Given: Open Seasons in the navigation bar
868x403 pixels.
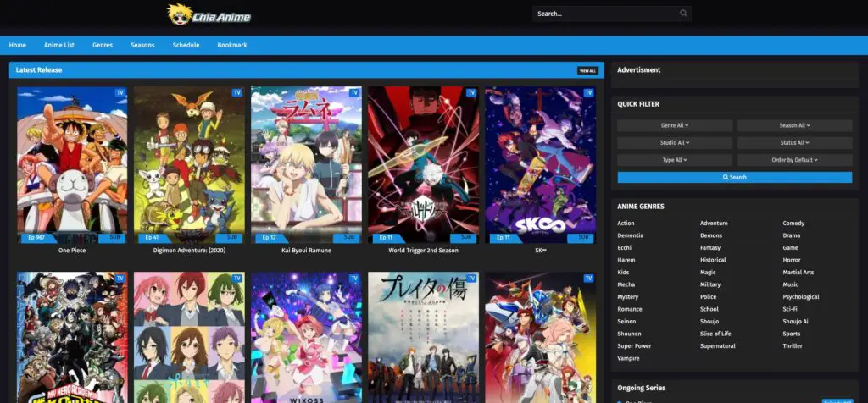Looking at the screenshot, I should pyautogui.click(x=142, y=46).
